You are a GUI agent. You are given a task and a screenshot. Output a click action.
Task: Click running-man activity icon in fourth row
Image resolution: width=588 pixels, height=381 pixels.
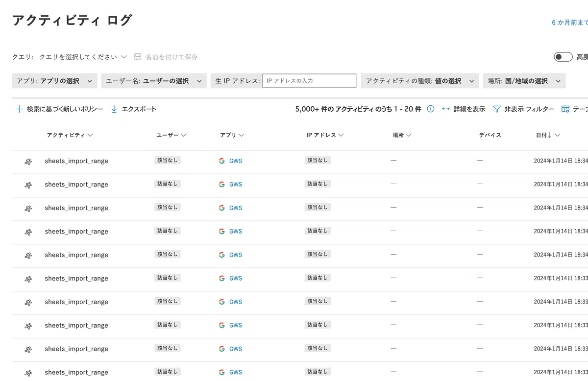coord(28,232)
